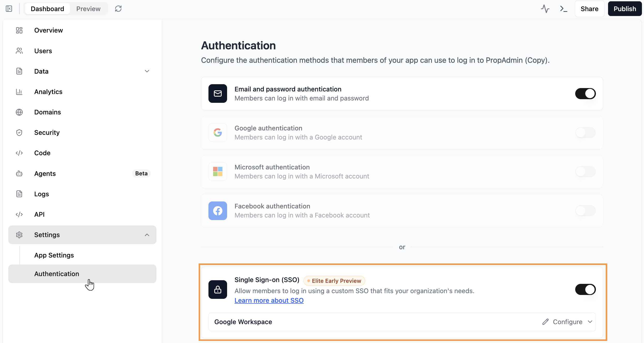The width and height of the screenshot is (644, 343).
Task: Expand the Data menu chevron
Action: pyautogui.click(x=147, y=71)
